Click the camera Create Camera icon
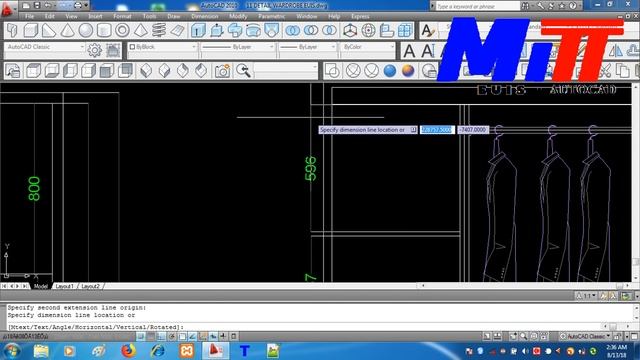This screenshot has width=640, height=360. 222,71
